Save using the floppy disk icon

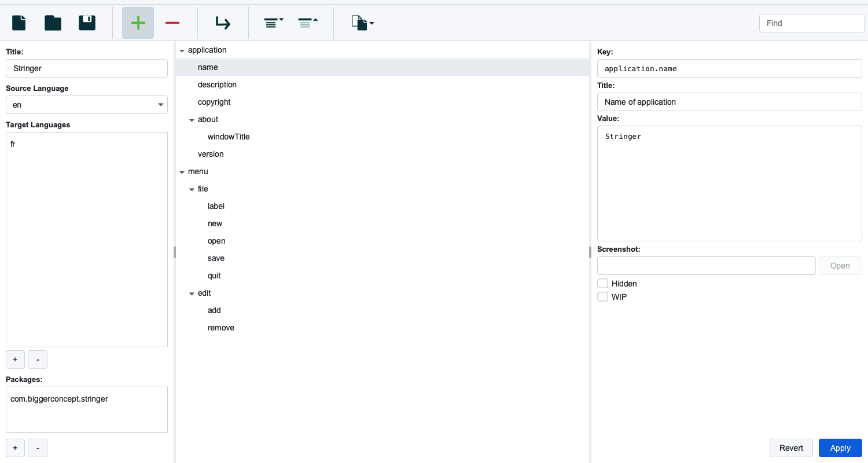coord(87,23)
